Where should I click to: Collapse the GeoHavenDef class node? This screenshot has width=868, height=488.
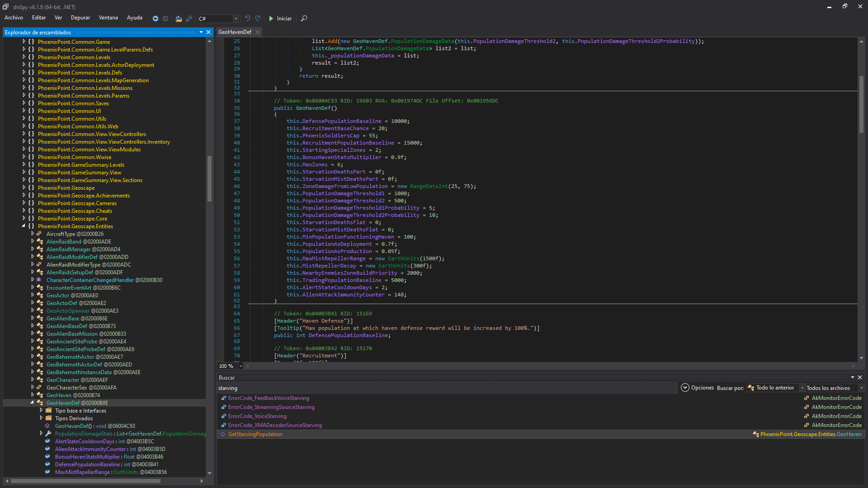click(32, 403)
